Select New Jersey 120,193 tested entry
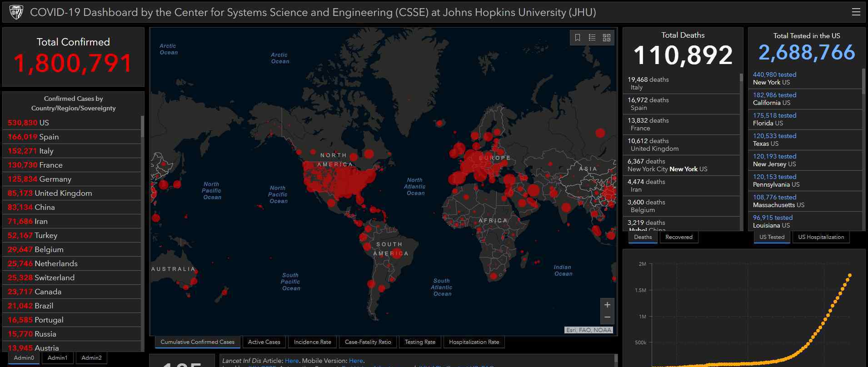The height and width of the screenshot is (367, 868). 805,160
